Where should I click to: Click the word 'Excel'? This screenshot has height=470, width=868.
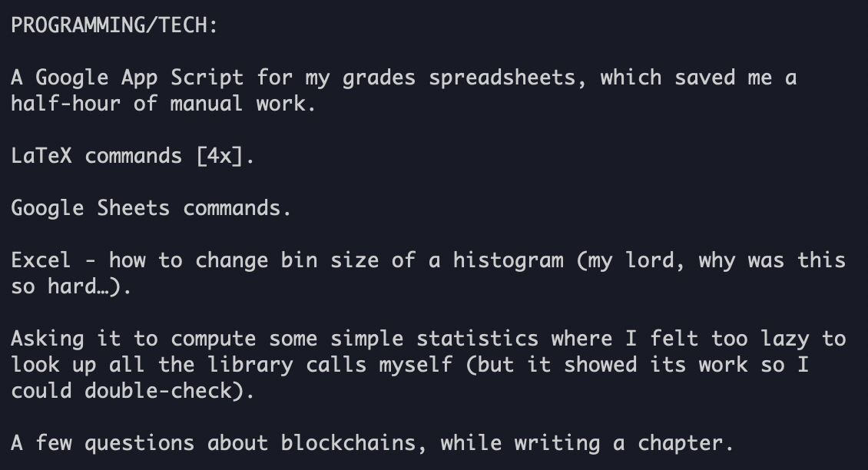[x=41, y=261]
